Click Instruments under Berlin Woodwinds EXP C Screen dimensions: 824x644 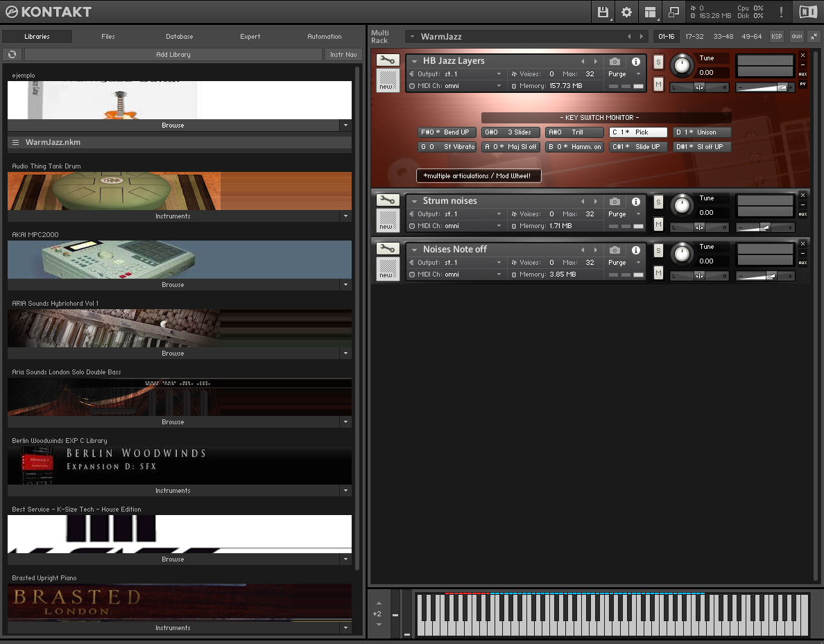(173, 491)
